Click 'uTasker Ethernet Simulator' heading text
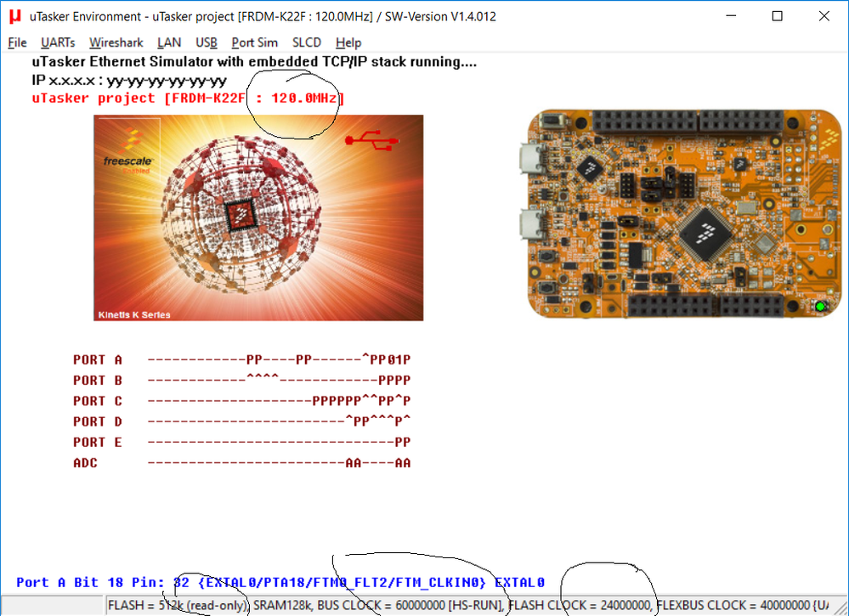 point(254,62)
